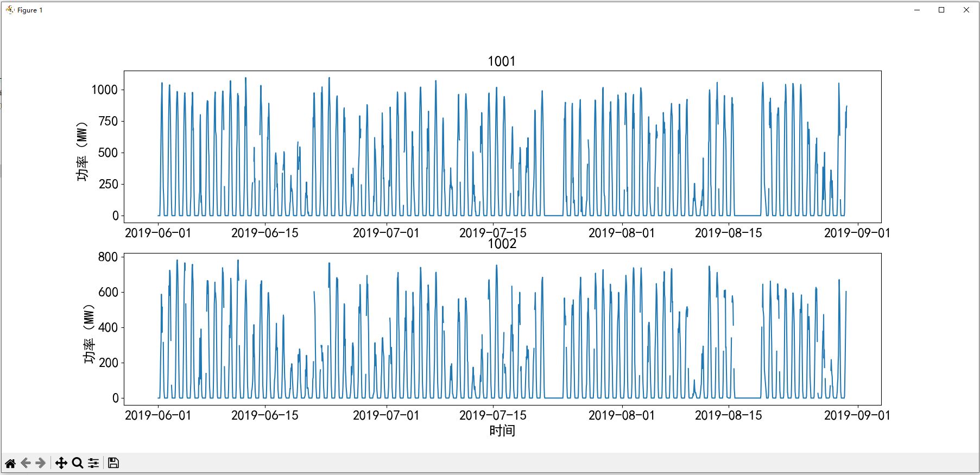Select the Zoom to rectangle magnifier tool

[x=78, y=463]
